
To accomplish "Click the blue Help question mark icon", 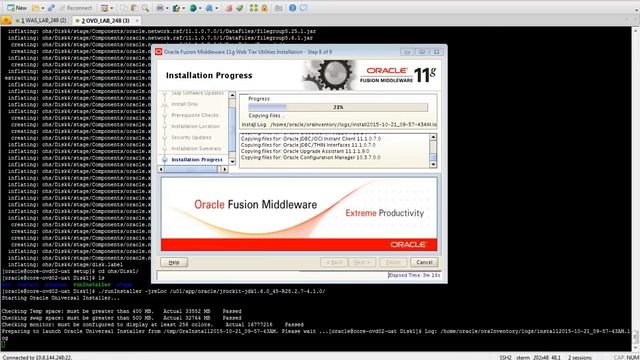I will tap(293, 8).
